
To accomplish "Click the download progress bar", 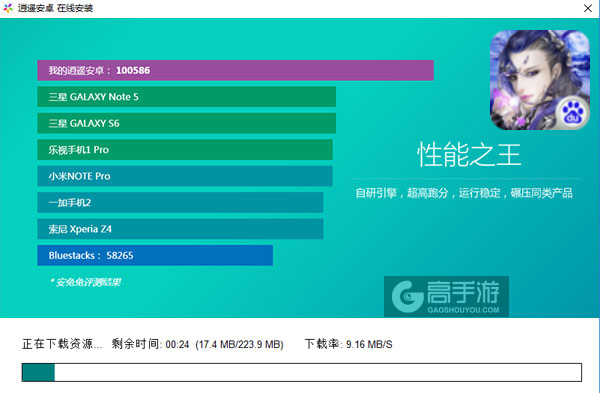I will click(x=302, y=372).
